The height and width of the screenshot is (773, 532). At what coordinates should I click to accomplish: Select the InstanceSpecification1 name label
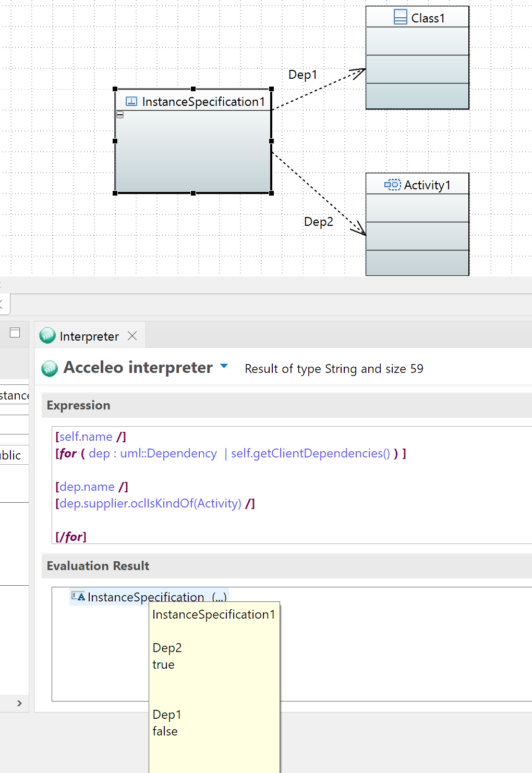(203, 102)
